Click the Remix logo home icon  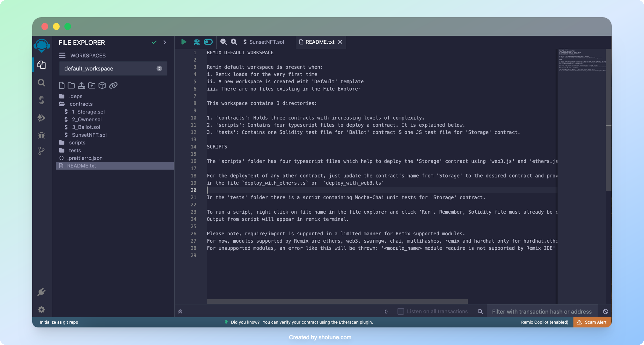tap(42, 45)
